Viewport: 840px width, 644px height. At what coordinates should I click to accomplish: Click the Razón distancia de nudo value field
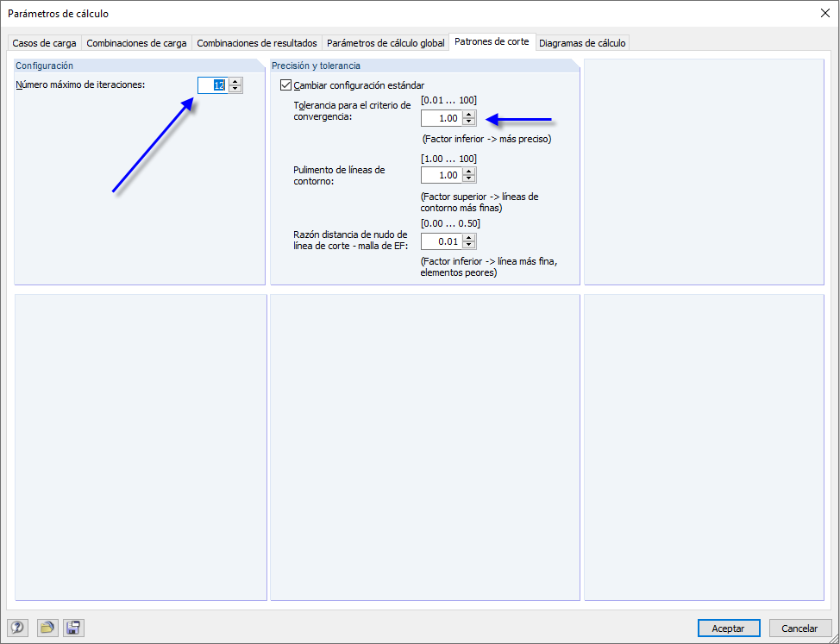[442, 241]
